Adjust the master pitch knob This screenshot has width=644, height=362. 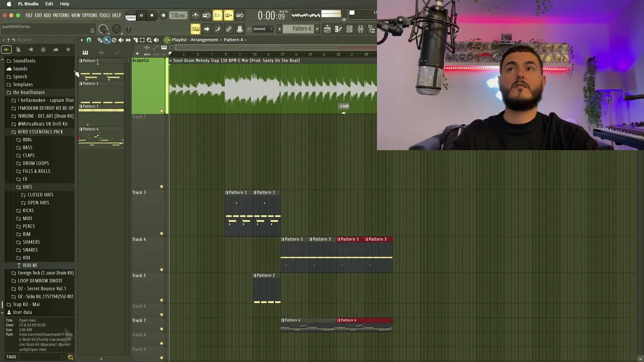point(116,29)
